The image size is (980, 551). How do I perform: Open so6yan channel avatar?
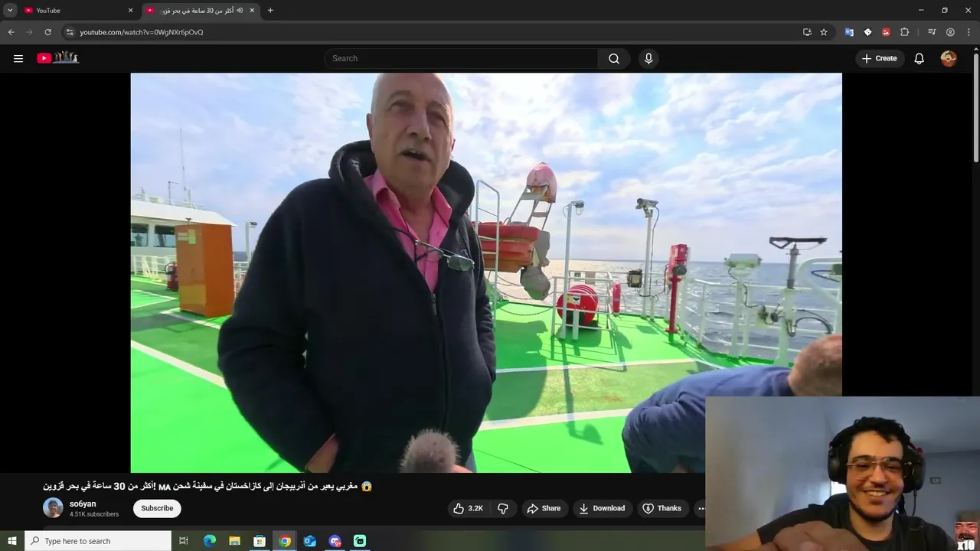53,508
